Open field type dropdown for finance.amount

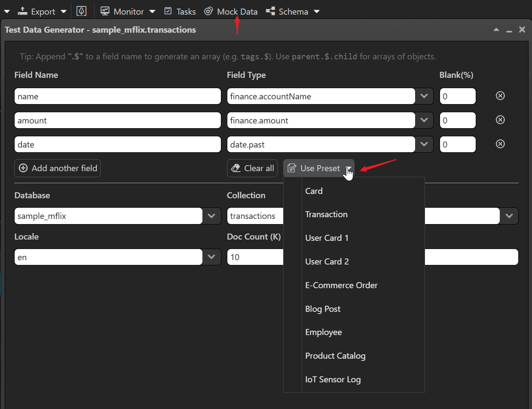point(425,120)
